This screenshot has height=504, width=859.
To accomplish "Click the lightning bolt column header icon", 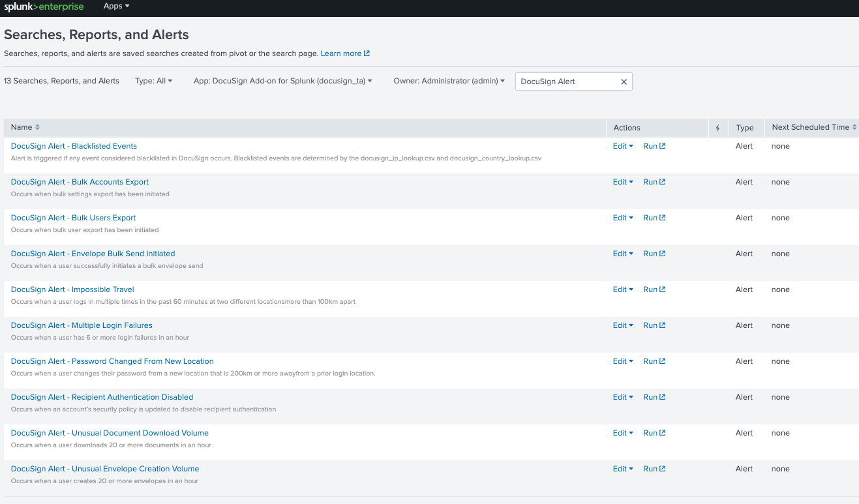I will [x=717, y=128].
